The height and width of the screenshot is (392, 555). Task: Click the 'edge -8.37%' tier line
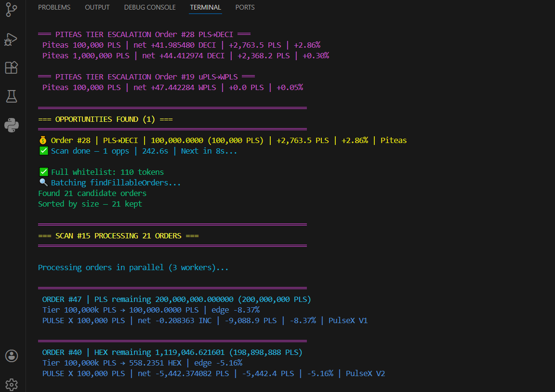(x=151, y=310)
